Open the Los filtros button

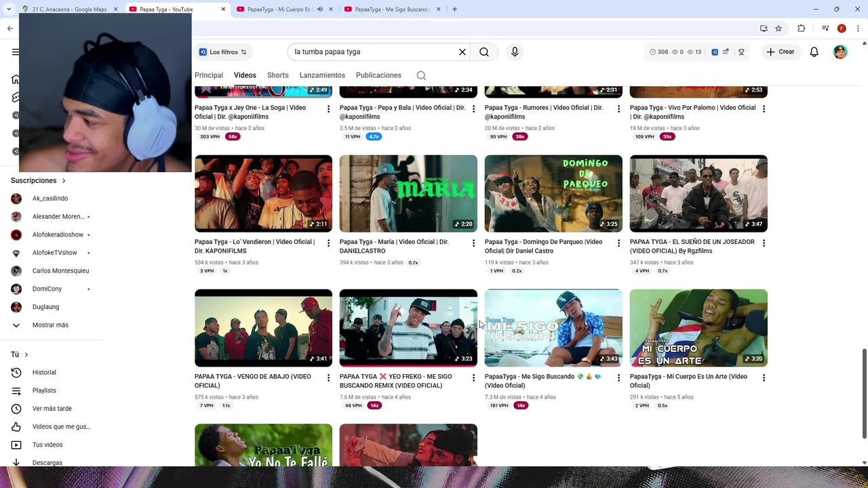(222, 52)
